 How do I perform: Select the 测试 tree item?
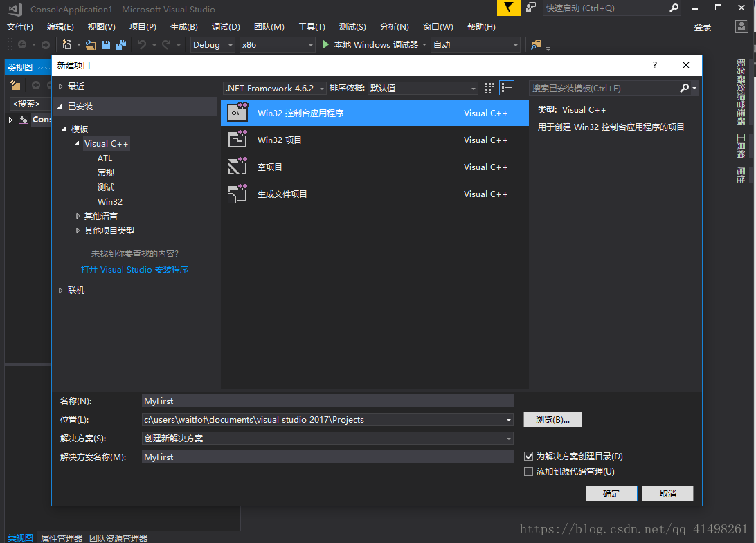[106, 187]
